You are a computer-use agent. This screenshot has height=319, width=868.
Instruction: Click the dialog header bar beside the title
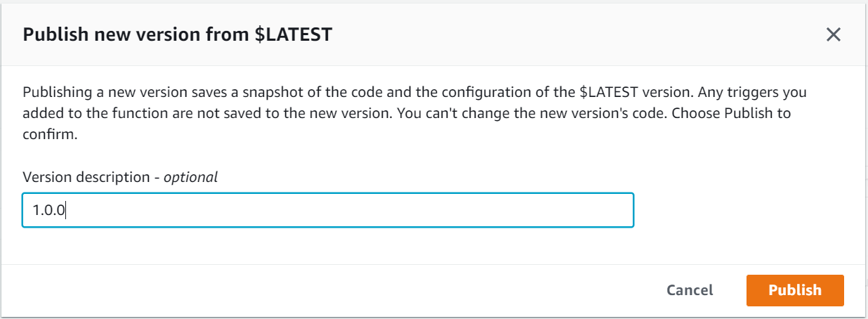562,34
